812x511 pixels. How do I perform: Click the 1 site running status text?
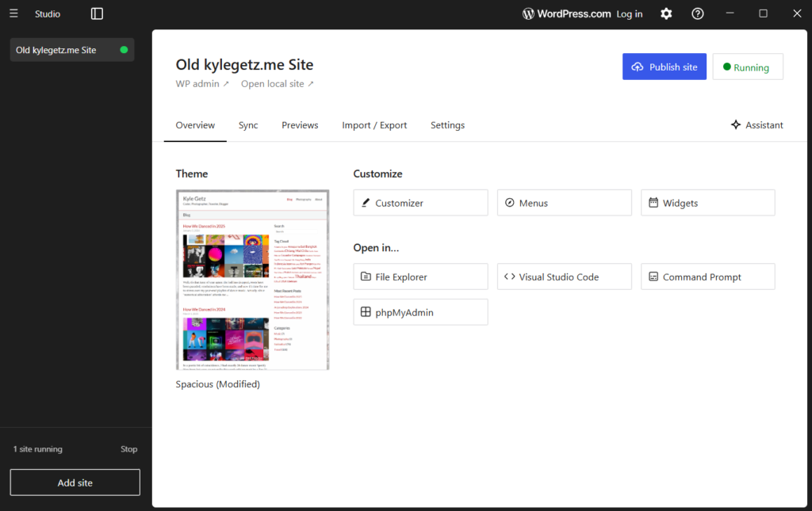coord(38,449)
